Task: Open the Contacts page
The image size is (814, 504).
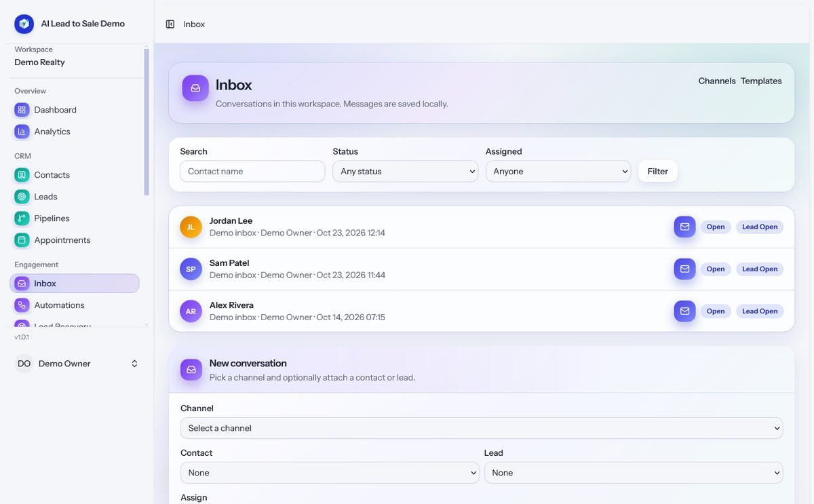Action: [x=75, y=175]
